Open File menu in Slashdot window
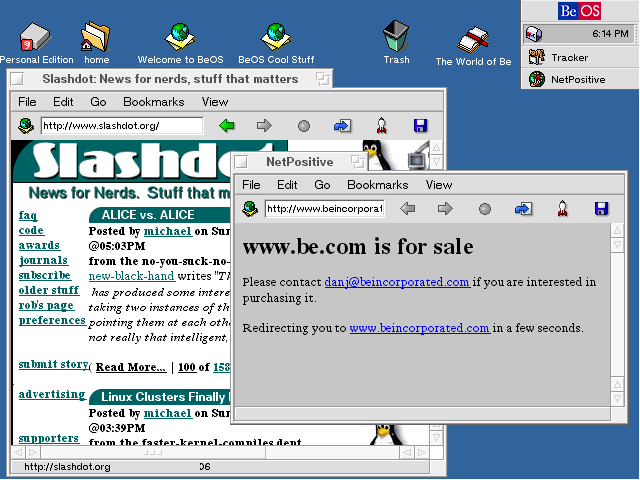Image resolution: width=640 pixels, height=480 pixels. (x=27, y=102)
